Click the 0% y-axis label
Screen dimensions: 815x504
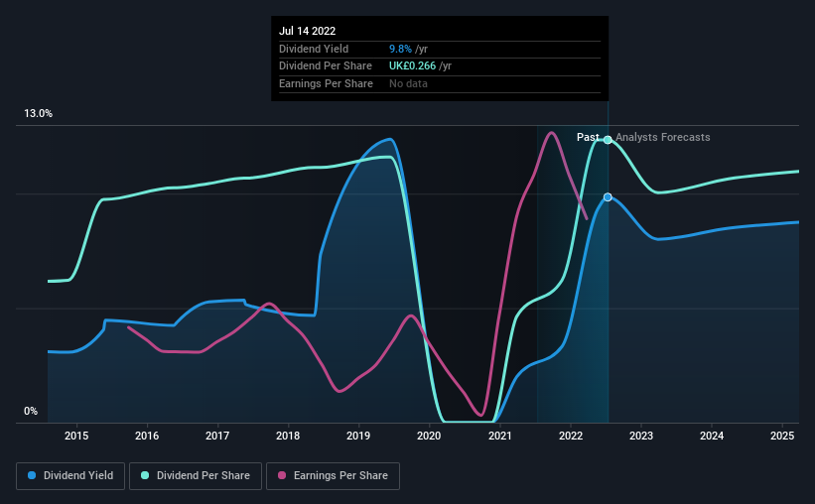[x=31, y=411]
